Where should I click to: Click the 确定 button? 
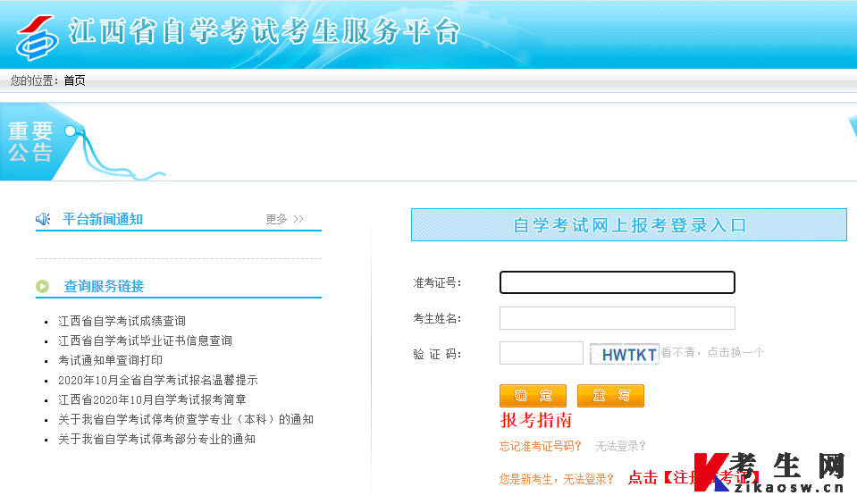(533, 396)
